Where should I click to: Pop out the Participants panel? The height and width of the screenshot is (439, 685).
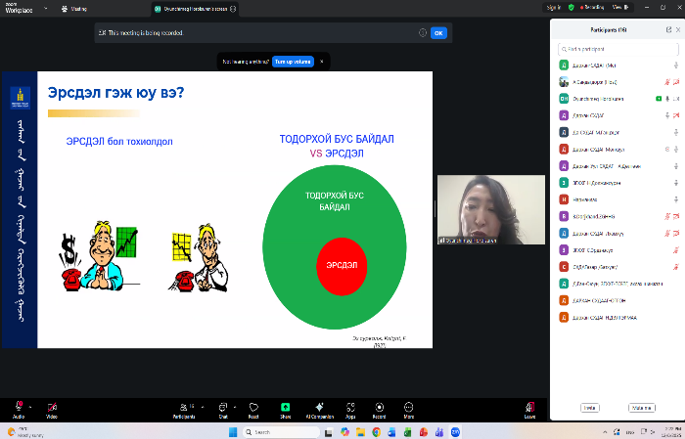pyautogui.click(x=668, y=30)
